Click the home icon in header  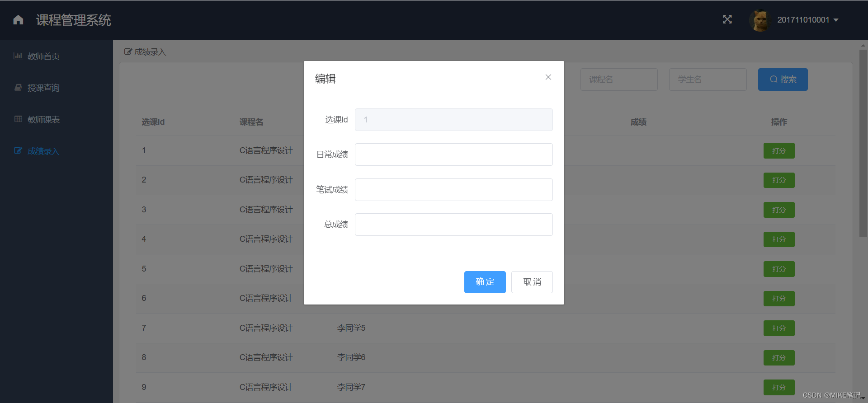tap(18, 20)
